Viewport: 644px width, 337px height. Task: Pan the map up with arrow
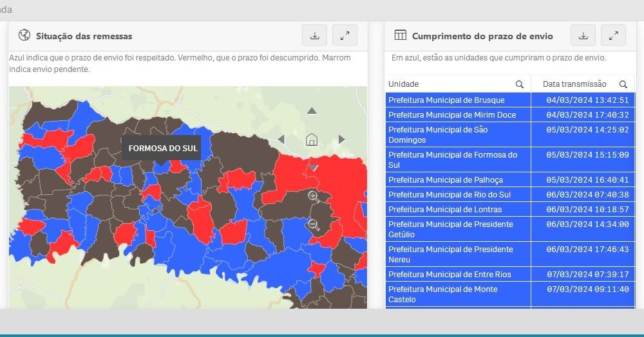click(312, 111)
